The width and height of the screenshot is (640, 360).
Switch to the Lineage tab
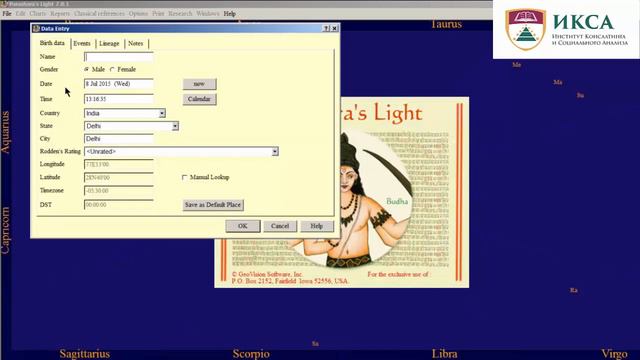click(109, 43)
